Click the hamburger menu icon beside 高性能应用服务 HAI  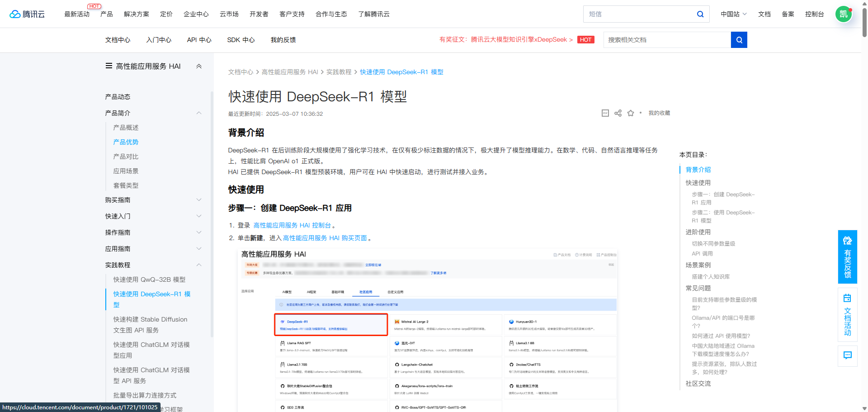point(109,66)
